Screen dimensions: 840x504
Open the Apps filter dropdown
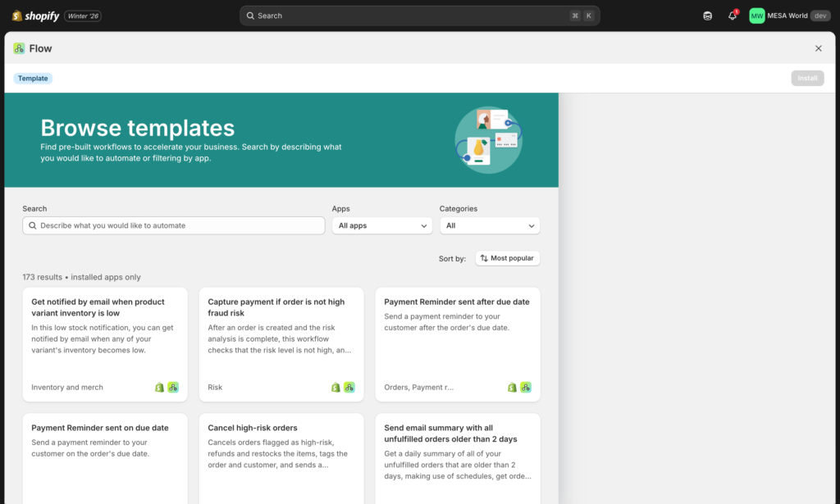click(x=381, y=225)
